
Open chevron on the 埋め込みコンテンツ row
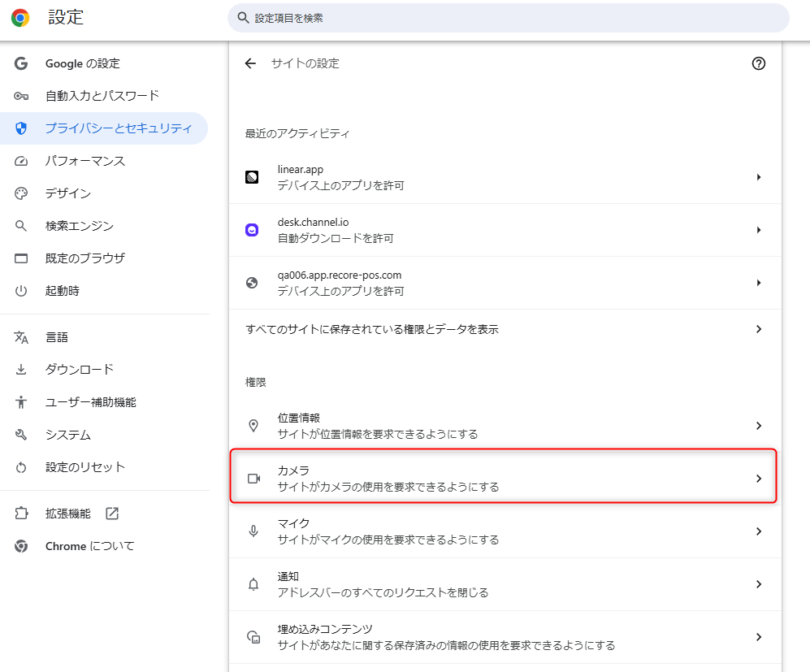pos(758,637)
